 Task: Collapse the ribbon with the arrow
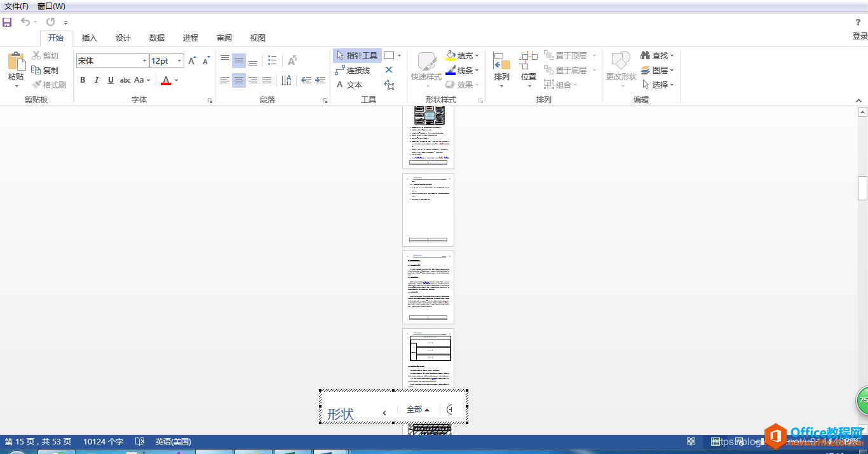click(859, 100)
